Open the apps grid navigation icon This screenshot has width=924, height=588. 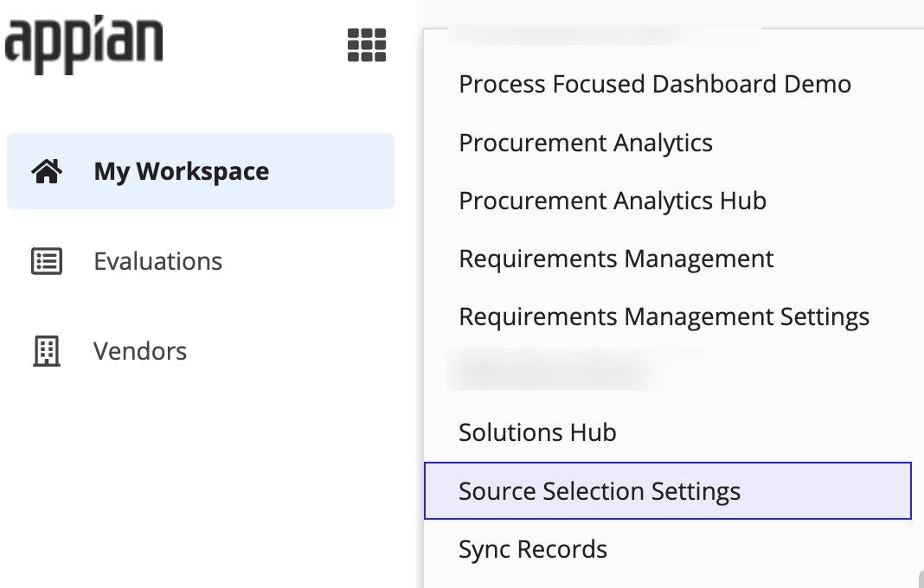click(367, 45)
